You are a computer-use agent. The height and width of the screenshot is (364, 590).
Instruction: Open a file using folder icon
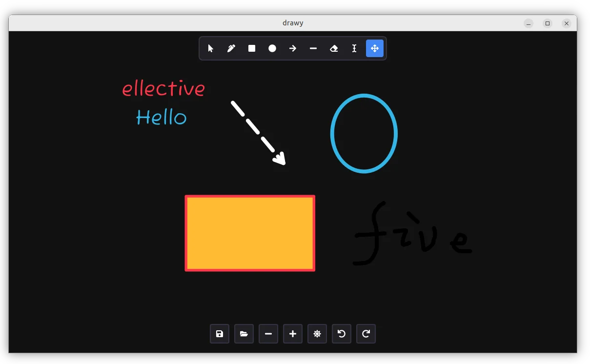[x=244, y=334]
